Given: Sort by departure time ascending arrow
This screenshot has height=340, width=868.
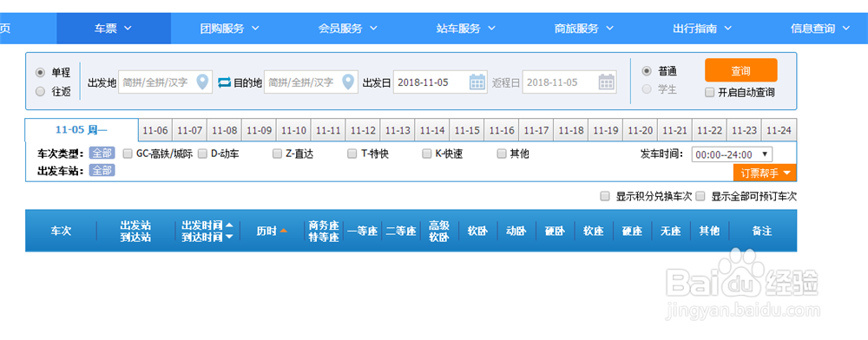Looking at the screenshot, I should [229, 226].
